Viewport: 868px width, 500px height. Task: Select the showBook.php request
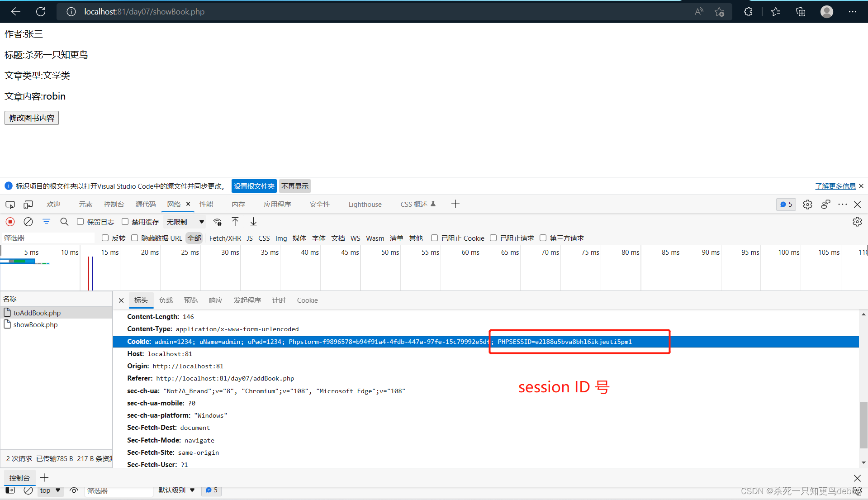pos(56,325)
